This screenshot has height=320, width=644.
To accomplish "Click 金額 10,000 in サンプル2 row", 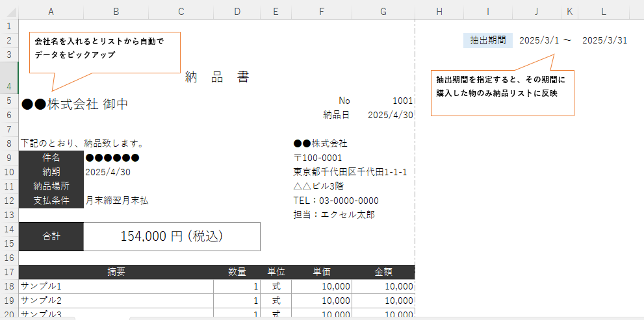I will [383, 301].
